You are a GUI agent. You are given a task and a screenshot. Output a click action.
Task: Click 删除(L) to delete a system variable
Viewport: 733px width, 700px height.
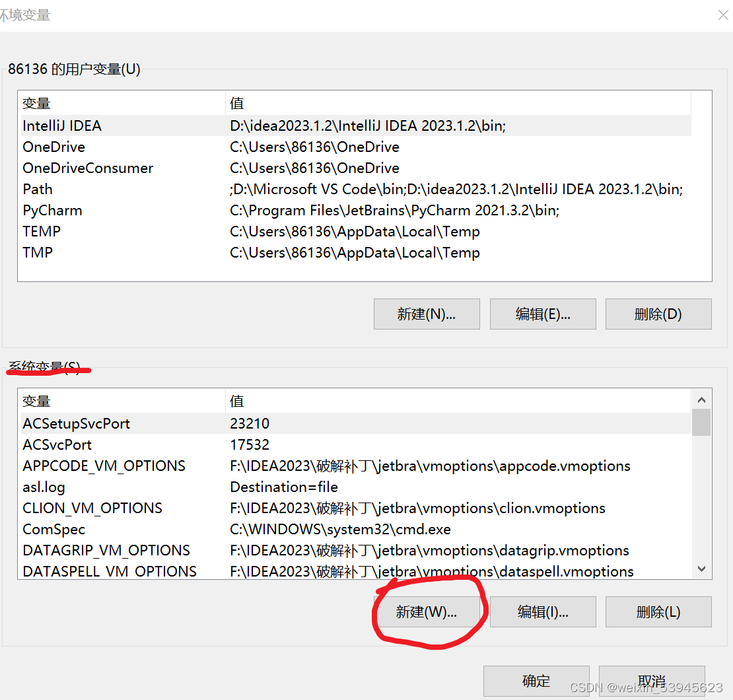point(658,612)
